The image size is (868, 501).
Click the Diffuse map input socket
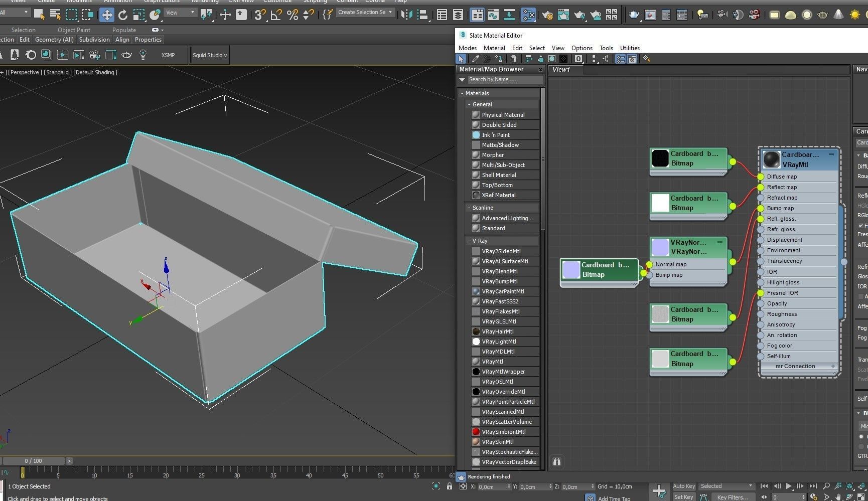coord(761,177)
